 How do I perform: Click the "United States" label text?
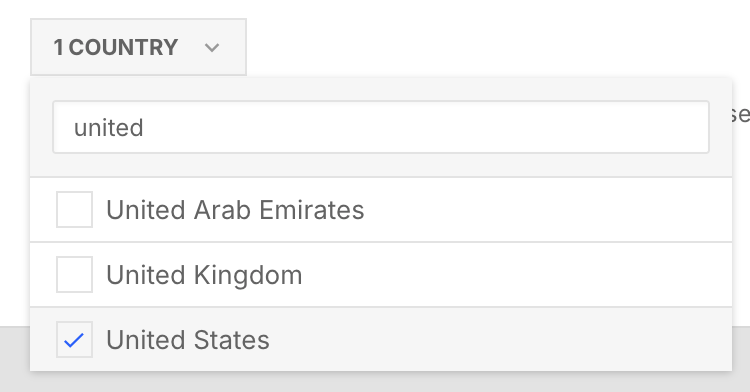pos(188,340)
